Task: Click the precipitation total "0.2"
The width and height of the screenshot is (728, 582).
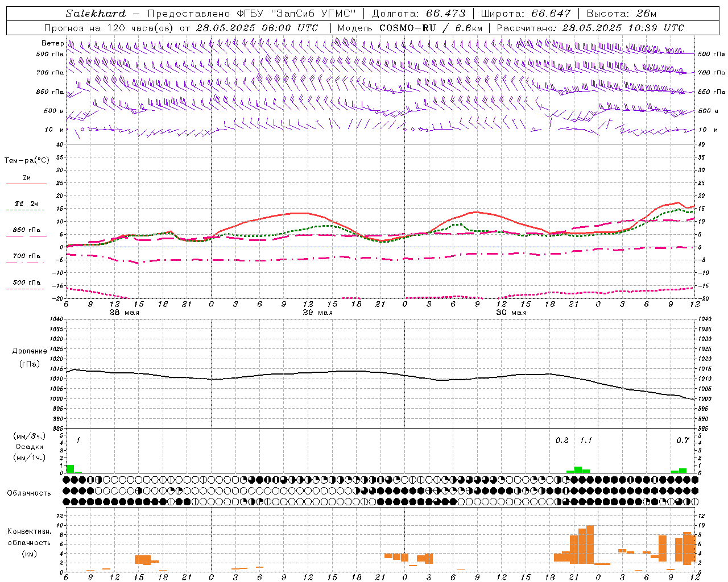Action: [x=562, y=440]
